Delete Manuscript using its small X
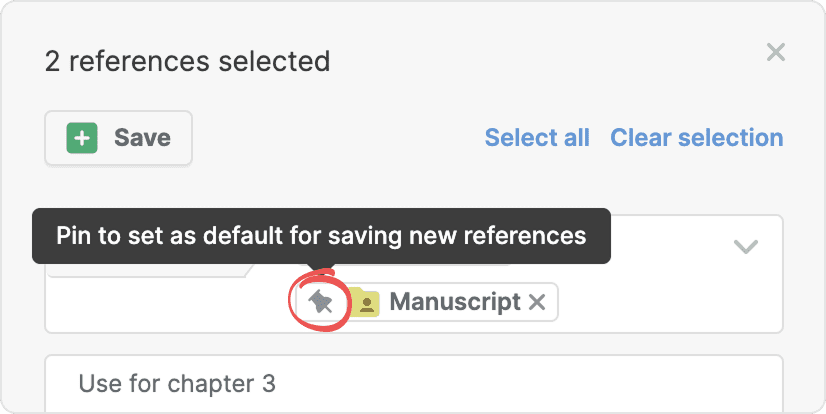The height and width of the screenshot is (414, 826). [x=537, y=302]
